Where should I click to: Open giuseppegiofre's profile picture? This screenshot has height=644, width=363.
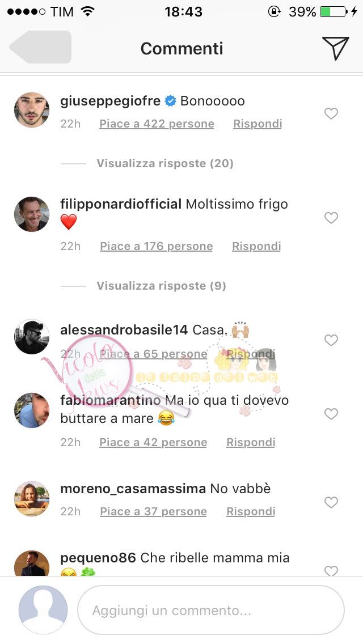(x=32, y=110)
